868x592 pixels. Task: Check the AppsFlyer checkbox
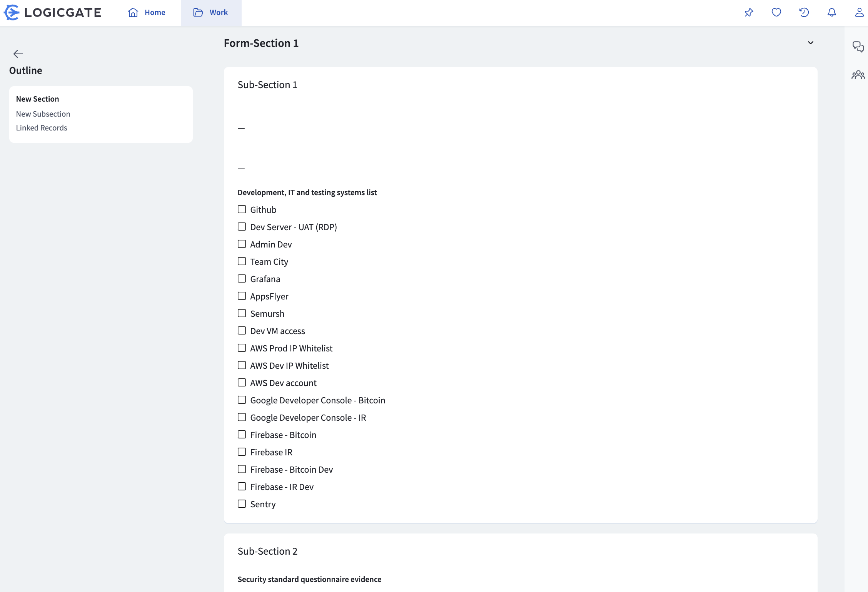tap(242, 296)
